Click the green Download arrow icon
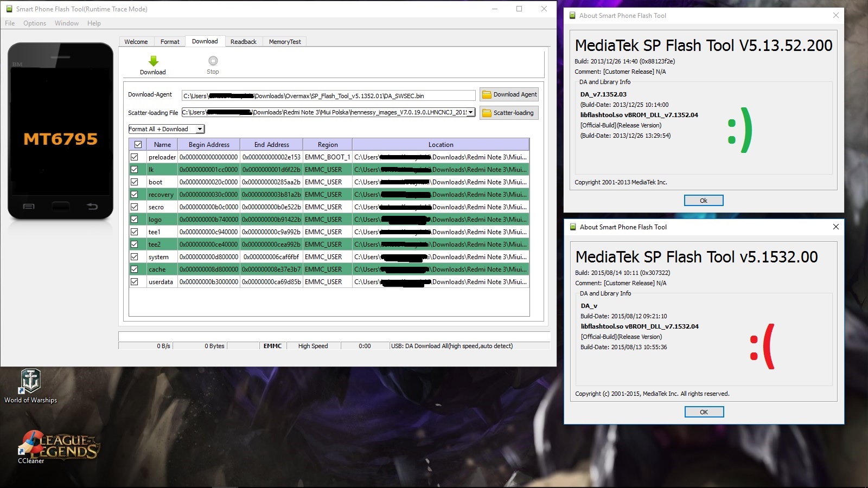This screenshot has width=868, height=488. pyautogui.click(x=153, y=61)
